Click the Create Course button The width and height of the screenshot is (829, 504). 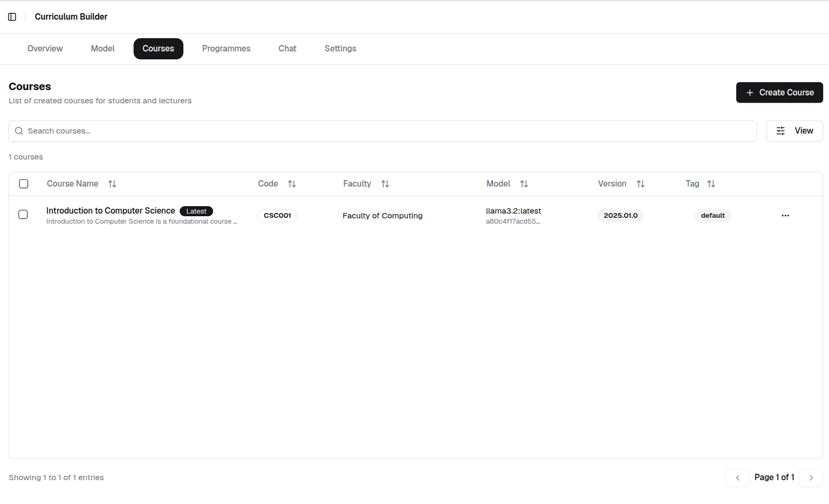pyautogui.click(x=779, y=92)
